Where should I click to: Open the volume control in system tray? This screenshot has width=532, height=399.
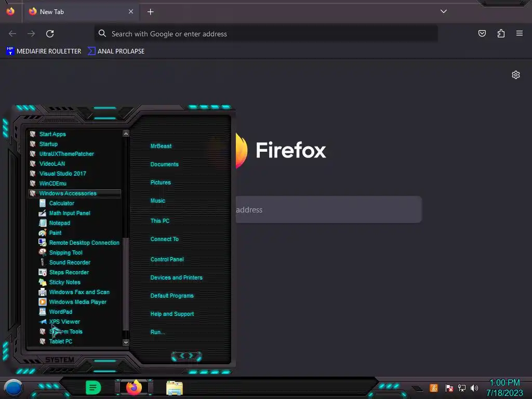point(474,388)
